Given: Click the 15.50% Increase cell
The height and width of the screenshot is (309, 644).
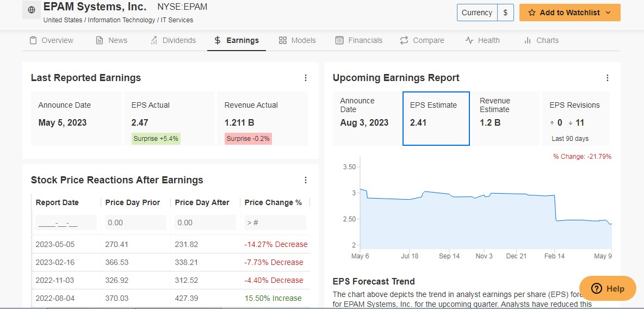Looking at the screenshot, I should pyautogui.click(x=273, y=298).
